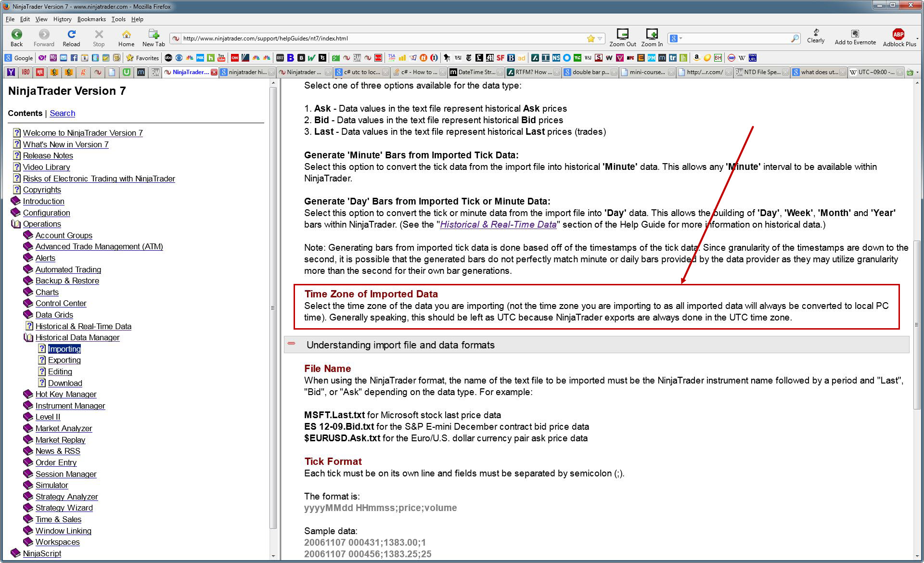Collapse the 'Understanding import file' section toggle
This screenshot has width=924, height=563.
[292, 344]
